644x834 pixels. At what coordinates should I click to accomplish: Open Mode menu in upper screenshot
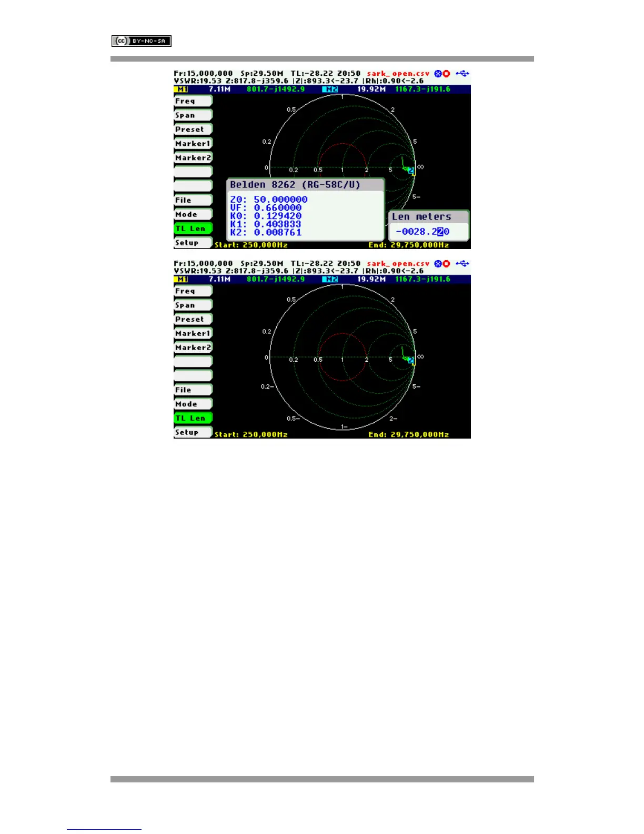pos(193,214)
